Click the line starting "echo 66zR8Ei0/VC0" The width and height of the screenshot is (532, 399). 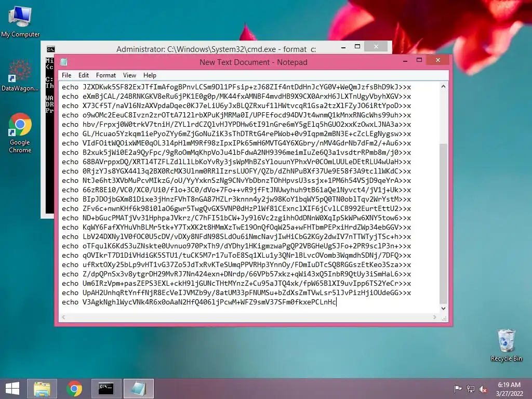236,190
